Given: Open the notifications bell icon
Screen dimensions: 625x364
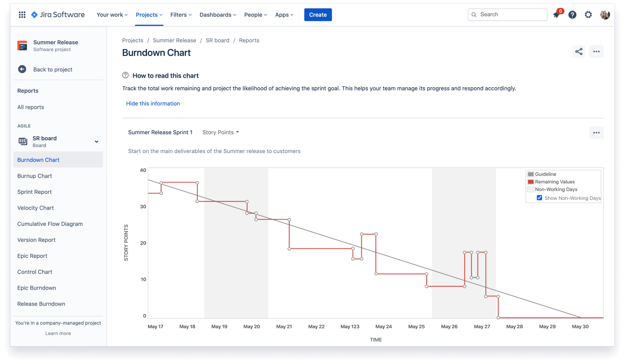Looking at the screenshot, I should 557,15.
